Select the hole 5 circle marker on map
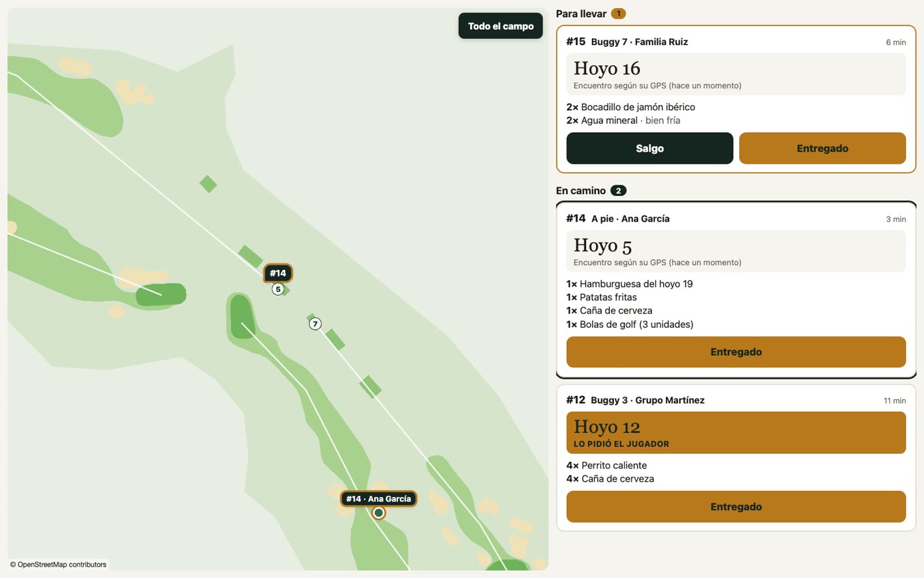Image resolution: width=924 pixels, height=578 pixels. pos(278,289)
